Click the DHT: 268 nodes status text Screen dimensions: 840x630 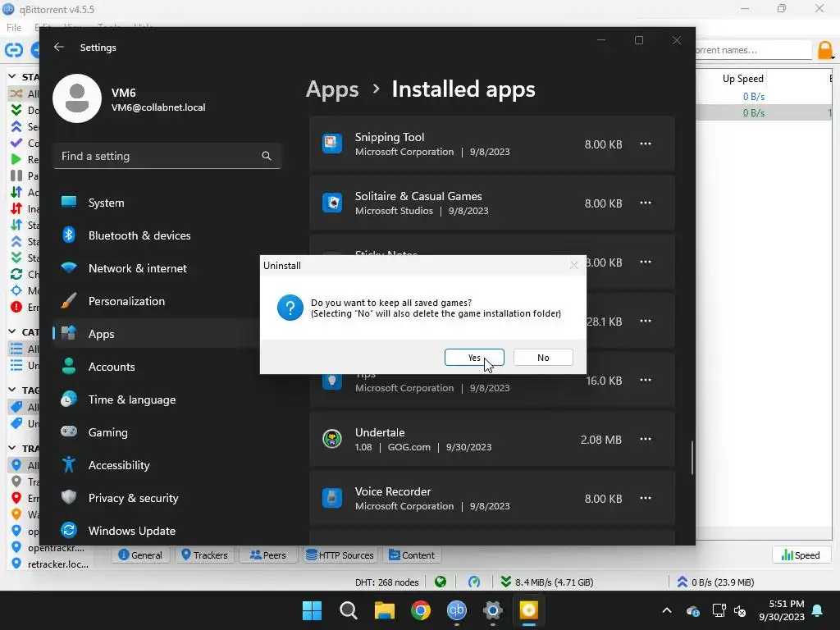(387, 582)
